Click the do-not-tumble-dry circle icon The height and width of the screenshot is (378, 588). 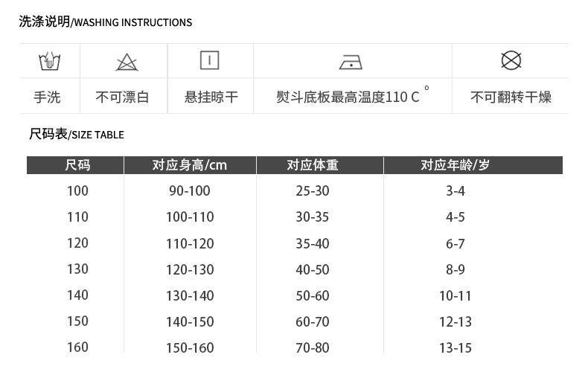click(511, 60)
